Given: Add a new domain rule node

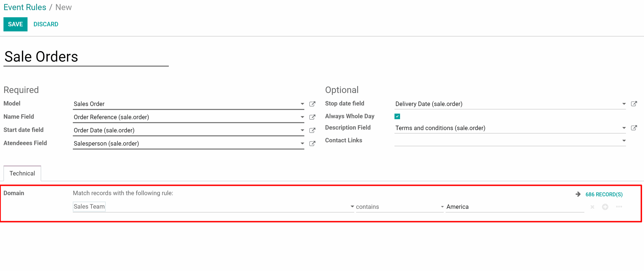Looking at the screenshot, I should point(605,207).
